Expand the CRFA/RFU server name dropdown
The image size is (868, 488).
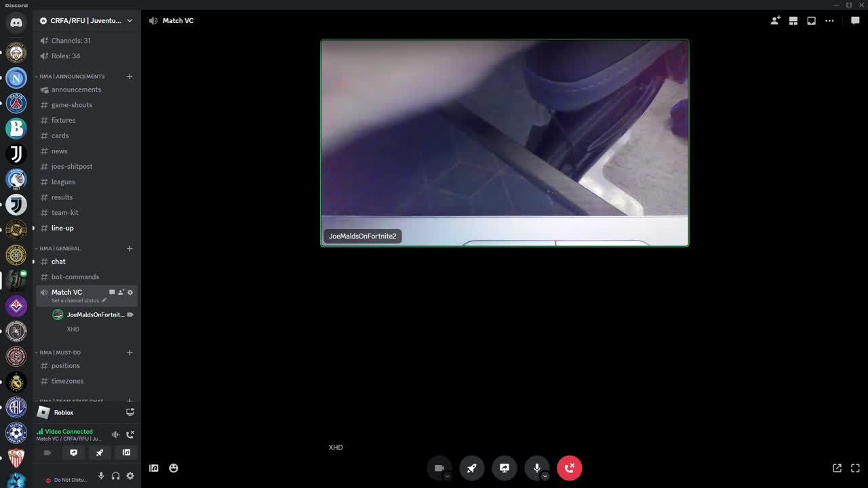[x=129, y=20]
